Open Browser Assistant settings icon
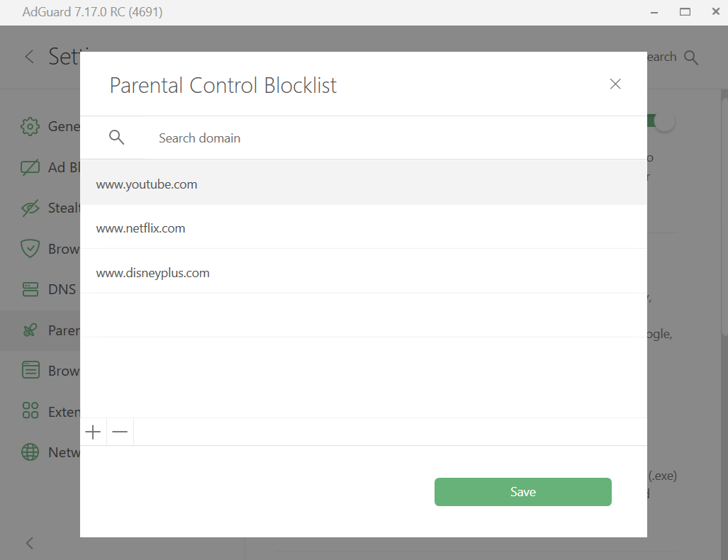The image size is (728, 560). [x=30, y=370]
